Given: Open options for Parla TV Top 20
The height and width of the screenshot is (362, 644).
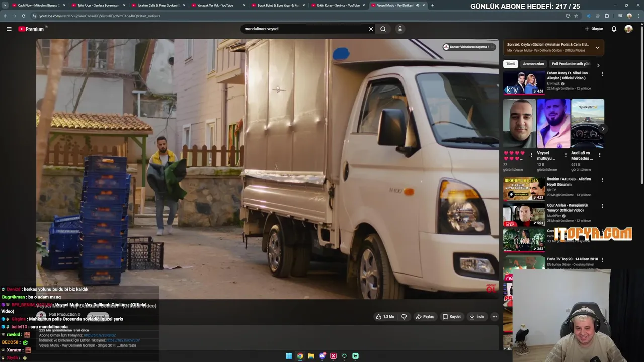Looking at the screenshot, I should coord(602,260).
